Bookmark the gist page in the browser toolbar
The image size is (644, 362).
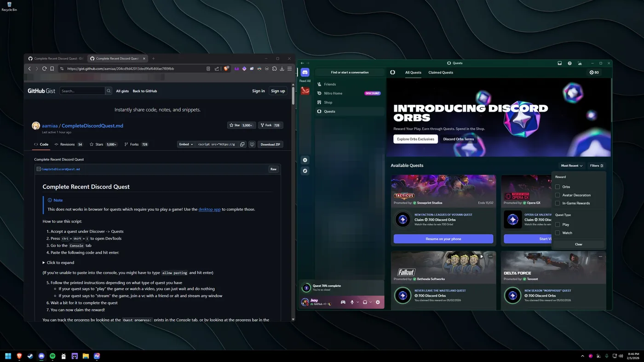52,68
